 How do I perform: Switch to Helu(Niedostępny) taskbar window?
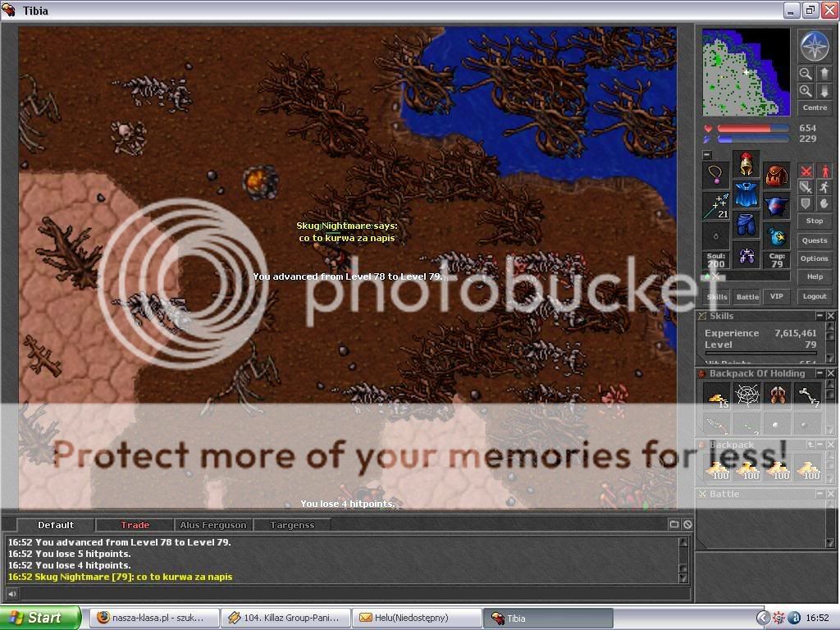tap(416, 618)
